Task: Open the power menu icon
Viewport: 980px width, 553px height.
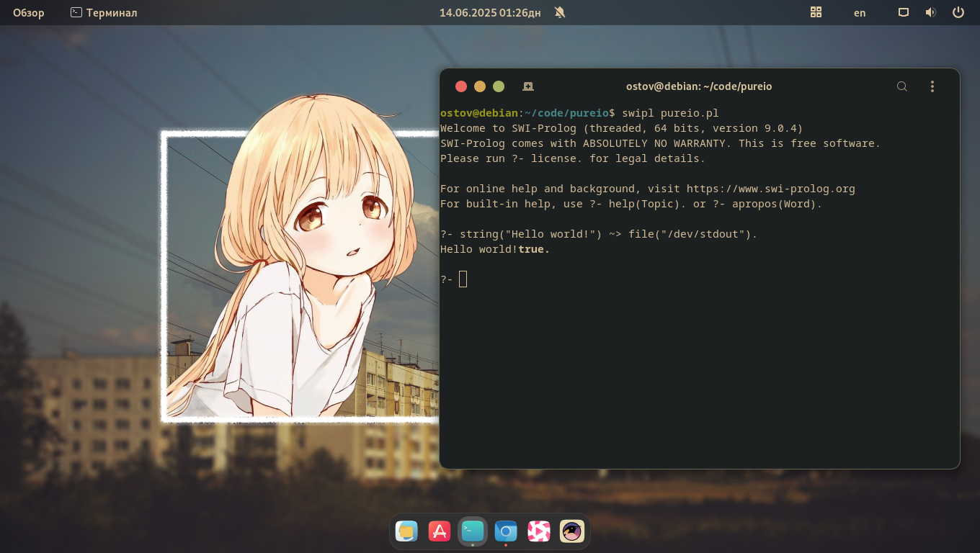Action: pos(958,12)
